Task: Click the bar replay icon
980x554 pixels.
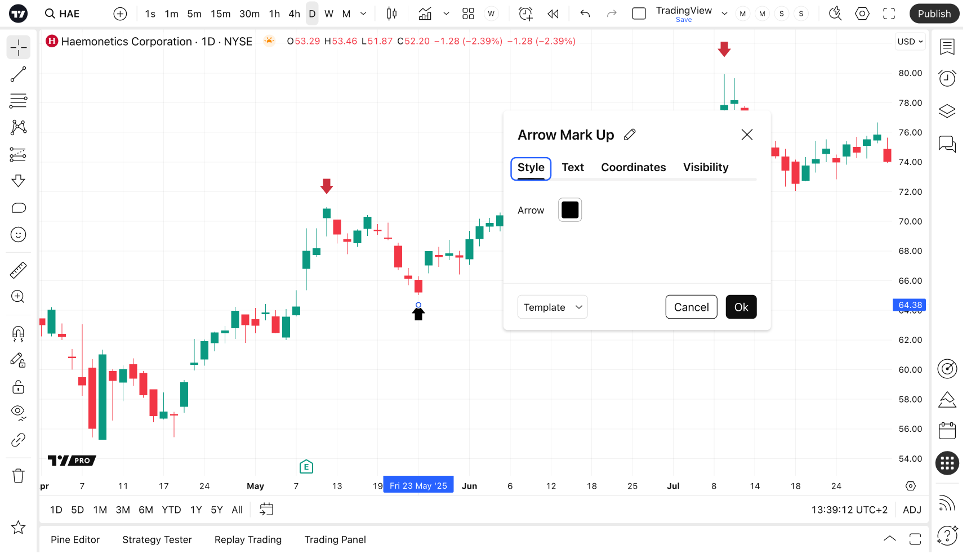Action: tap(553, 14)
